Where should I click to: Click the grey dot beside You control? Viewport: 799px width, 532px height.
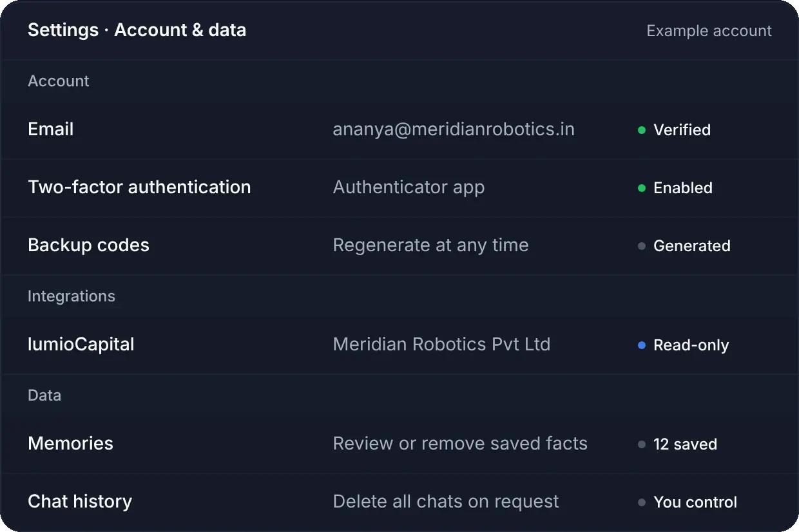[642, 502]
